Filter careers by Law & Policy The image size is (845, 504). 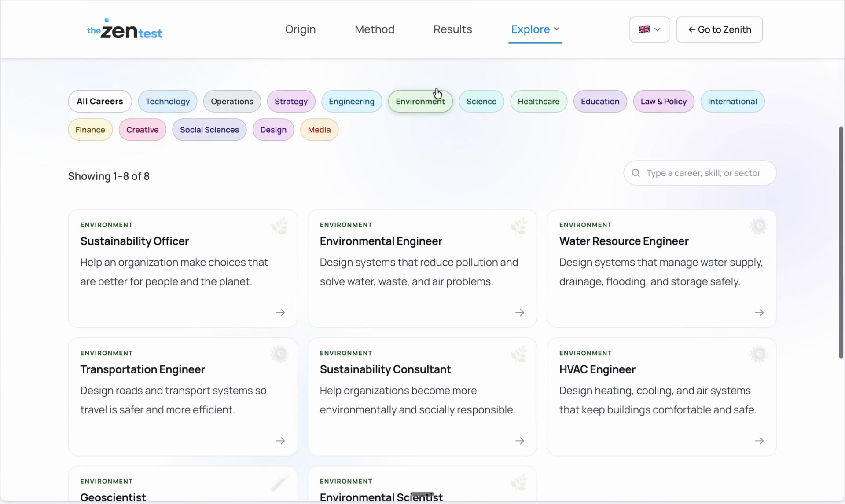coord(664,101)
